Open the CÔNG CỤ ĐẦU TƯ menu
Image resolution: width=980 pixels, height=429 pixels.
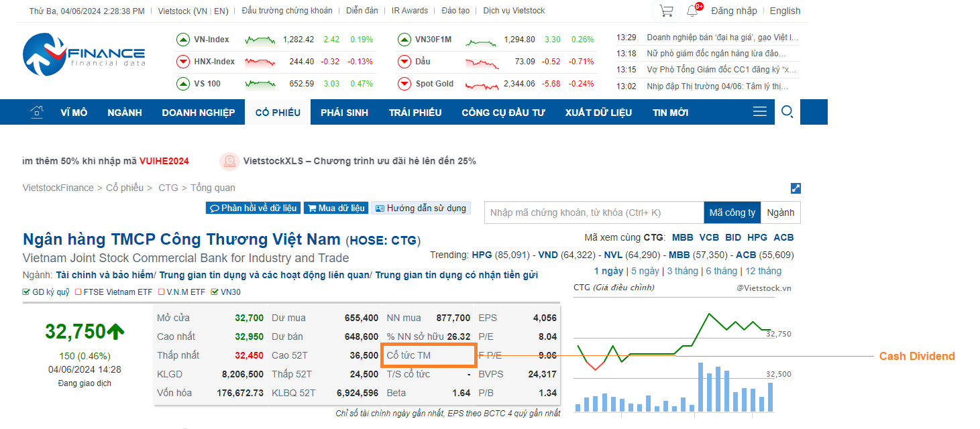tap(503, 112)
